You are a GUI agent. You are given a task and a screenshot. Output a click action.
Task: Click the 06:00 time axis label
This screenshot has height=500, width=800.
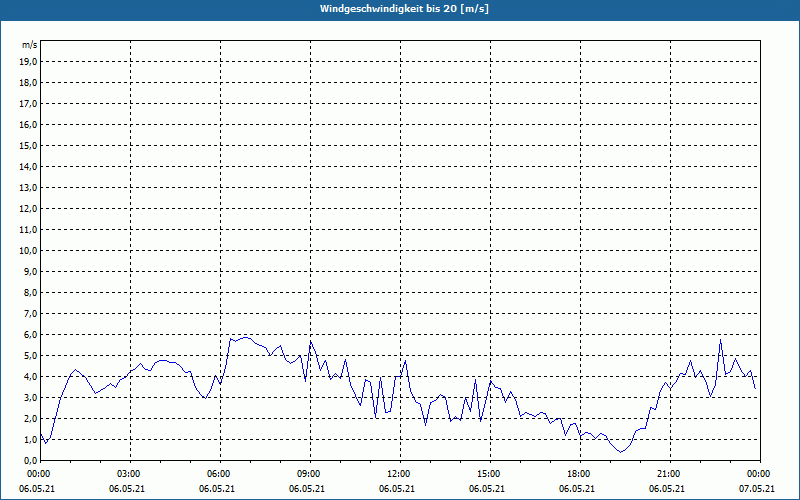(218, 474)
